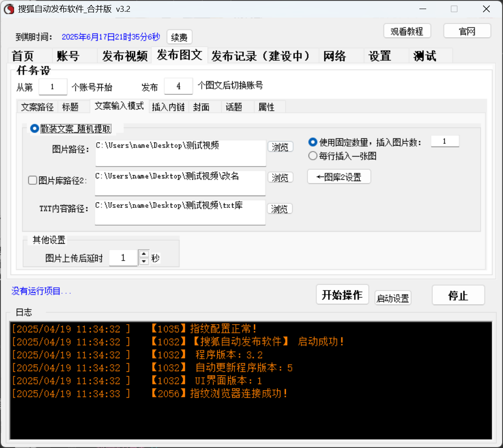Open the 启动设置 button

393,298
